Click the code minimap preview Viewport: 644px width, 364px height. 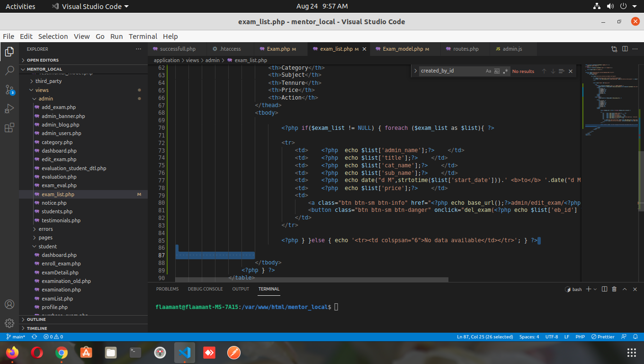point(609,100)
